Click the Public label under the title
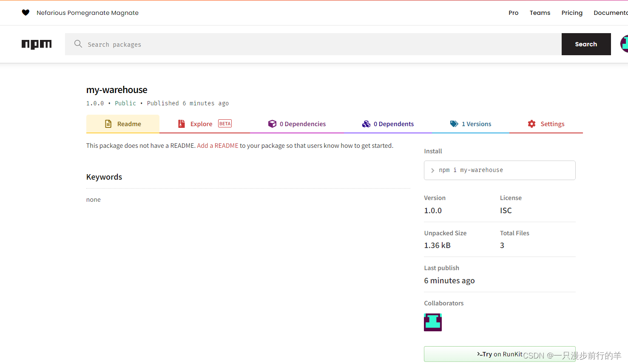 125,103
